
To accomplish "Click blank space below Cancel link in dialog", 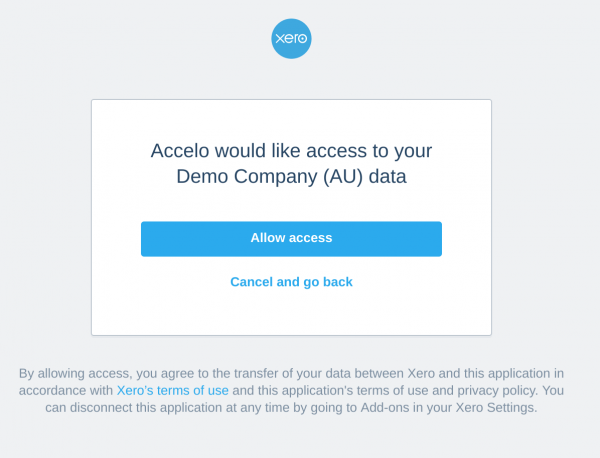I will pos(291,313).
